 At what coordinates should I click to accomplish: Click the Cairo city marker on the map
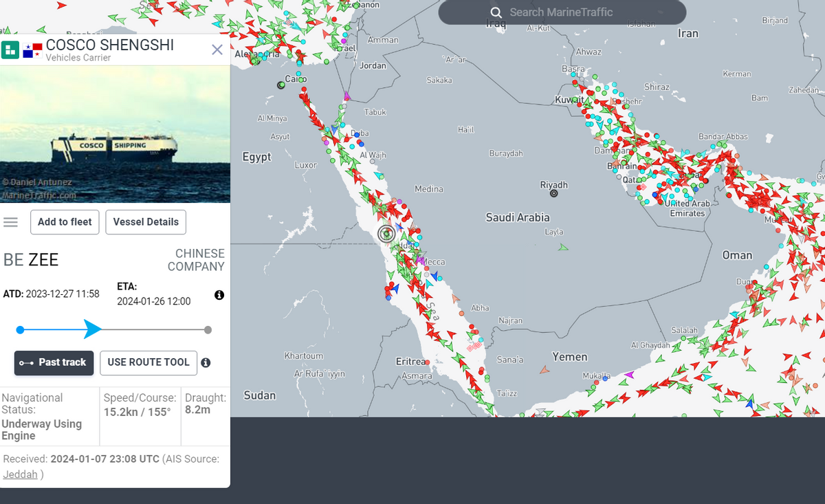click(280, 85)
